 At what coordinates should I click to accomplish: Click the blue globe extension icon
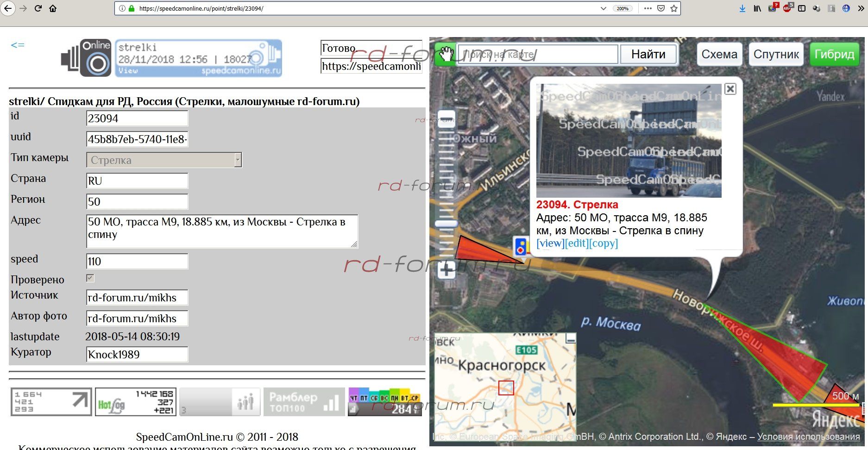click(846, 8)
